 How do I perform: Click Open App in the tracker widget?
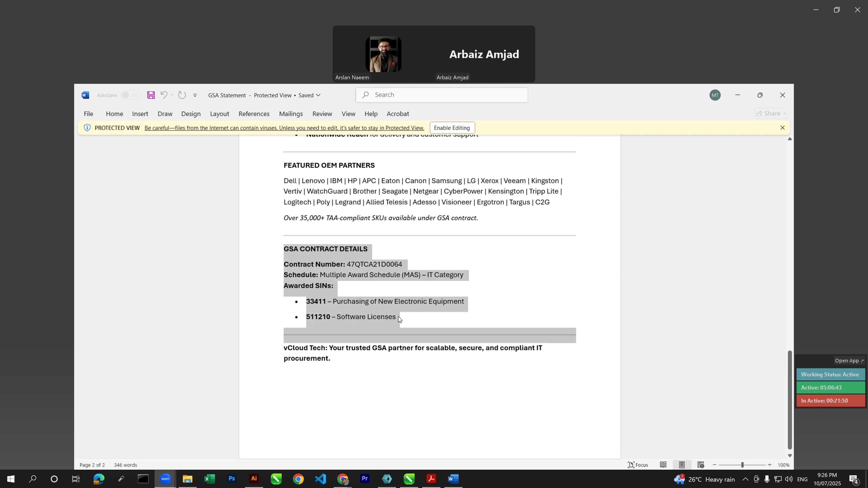click(x=849, y=361)
